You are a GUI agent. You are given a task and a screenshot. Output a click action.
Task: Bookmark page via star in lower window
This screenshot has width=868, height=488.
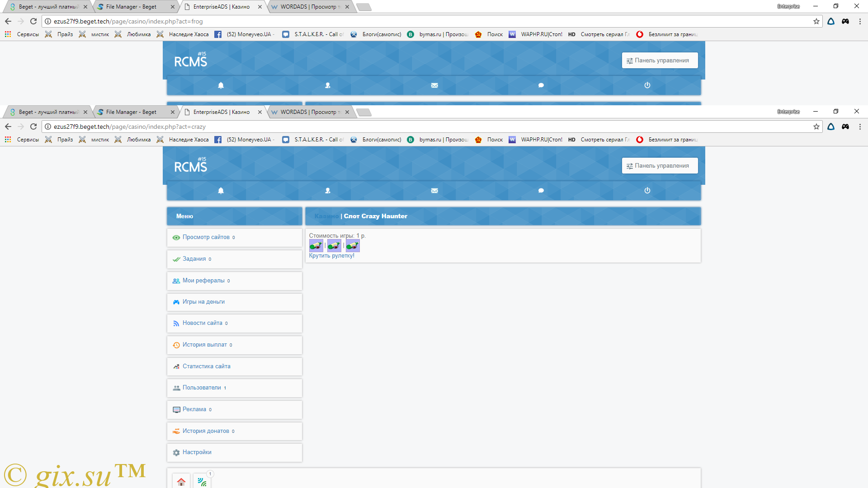pyautogui.click(x=816, y=127)
